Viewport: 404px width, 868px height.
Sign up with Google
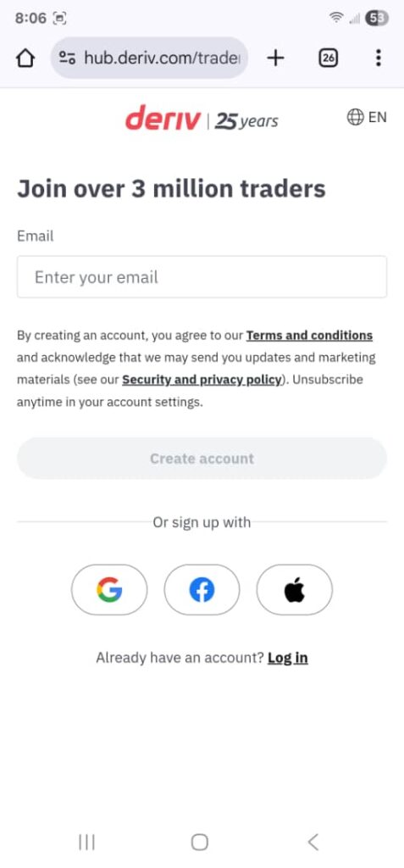(x=109, y=590)
